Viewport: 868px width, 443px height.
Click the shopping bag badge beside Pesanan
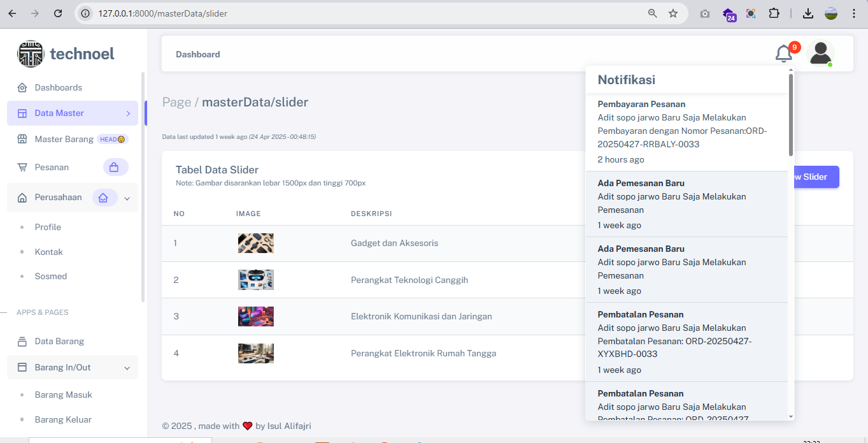pos(115,167)
